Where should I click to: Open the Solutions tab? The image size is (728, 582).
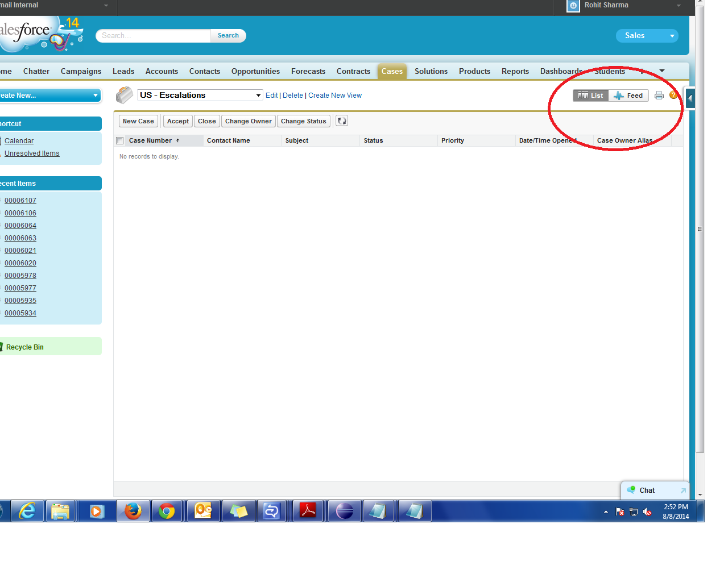click(431, 72)
